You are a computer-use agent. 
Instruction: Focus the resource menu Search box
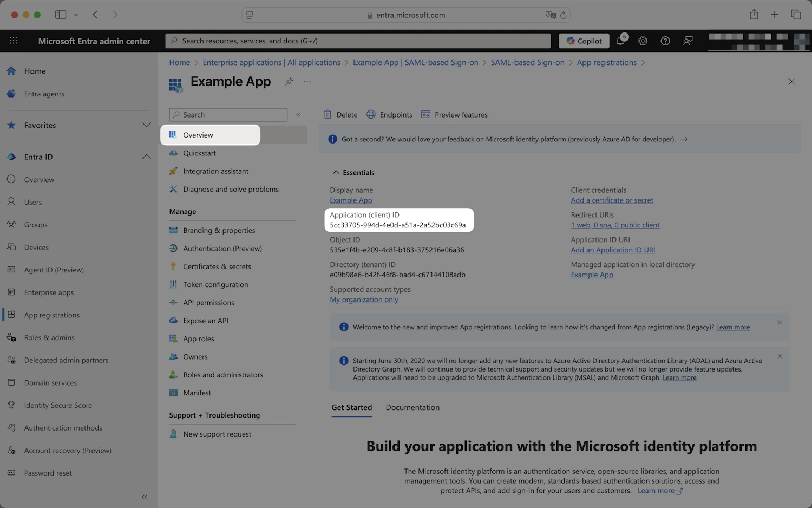pyautogui.click(x=228, y=115)
